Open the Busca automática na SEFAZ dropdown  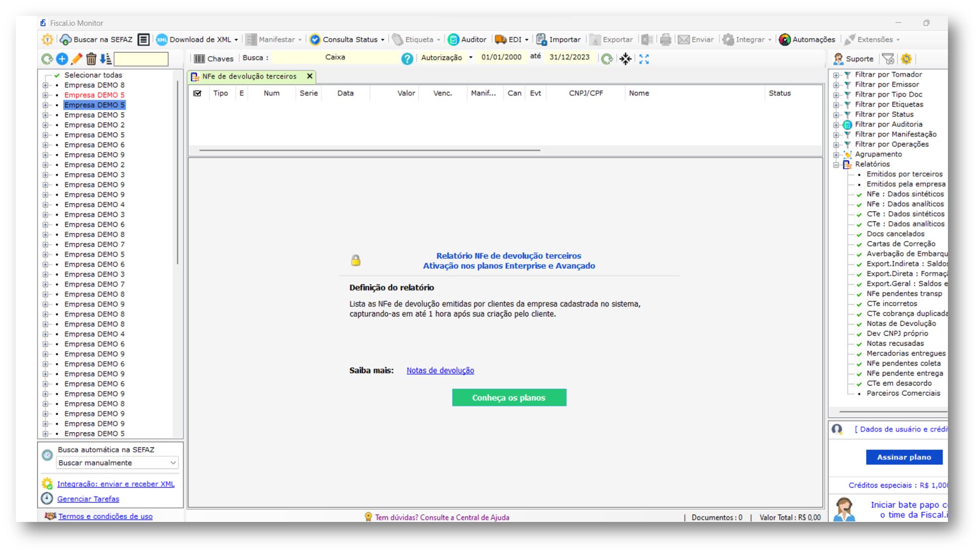[x=117, y=463]
